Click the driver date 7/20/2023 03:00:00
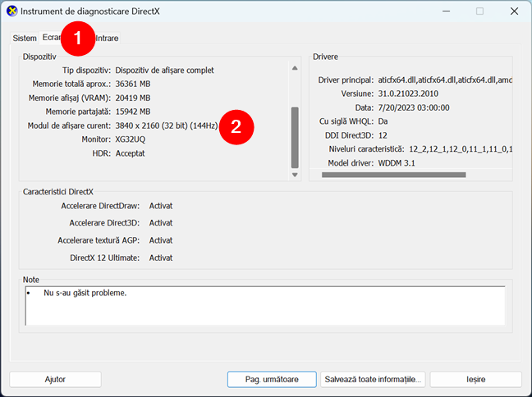Viewport: 532px width, 397px height. click(414, 107)
